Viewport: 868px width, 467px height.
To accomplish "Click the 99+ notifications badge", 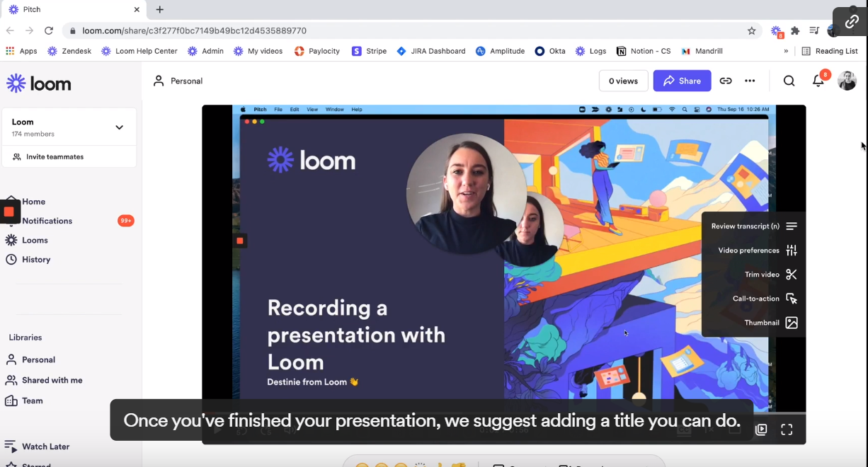I will (125, 221).
